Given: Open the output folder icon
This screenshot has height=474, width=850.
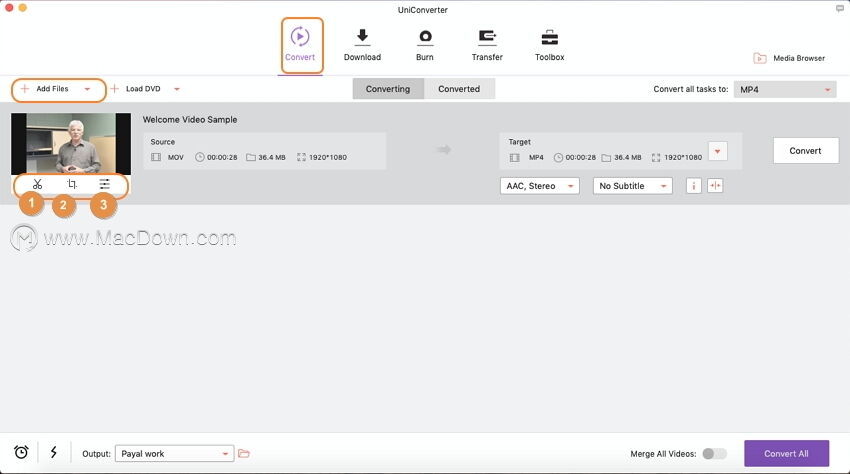Looking at the screenshot, I should tap(244, 453).
